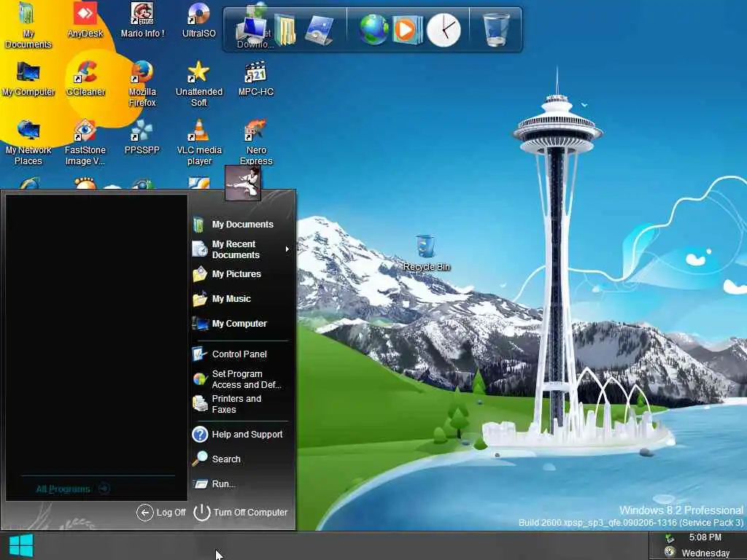Open the Mozilla Firefox desktop shortcut
The image size is (747, 560).
142,84
